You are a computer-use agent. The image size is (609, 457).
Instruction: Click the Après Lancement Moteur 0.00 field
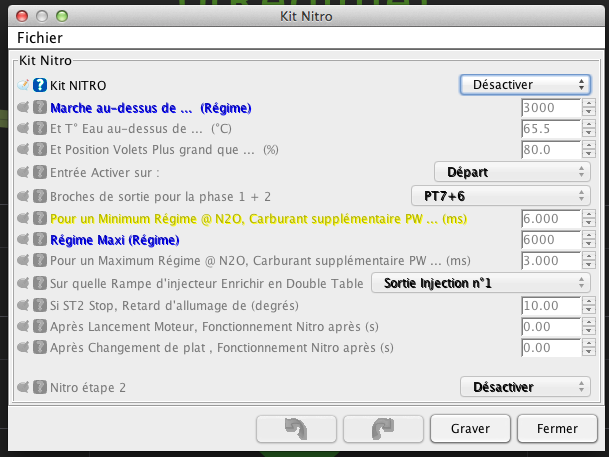[551, 327]
